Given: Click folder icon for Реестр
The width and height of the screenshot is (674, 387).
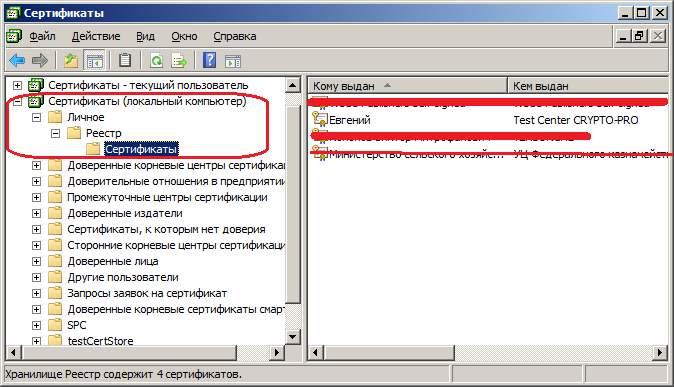Looking at the screenshot, I should [x=74, y=133].
